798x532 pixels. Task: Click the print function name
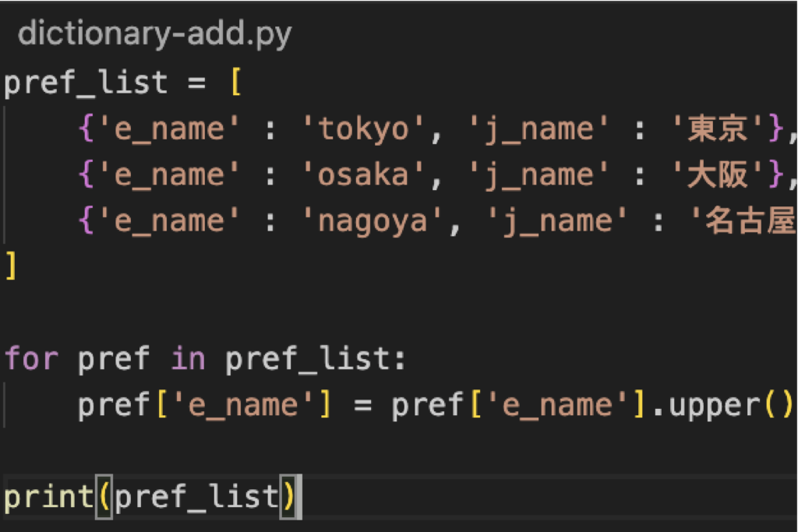(x=48, y=496)
